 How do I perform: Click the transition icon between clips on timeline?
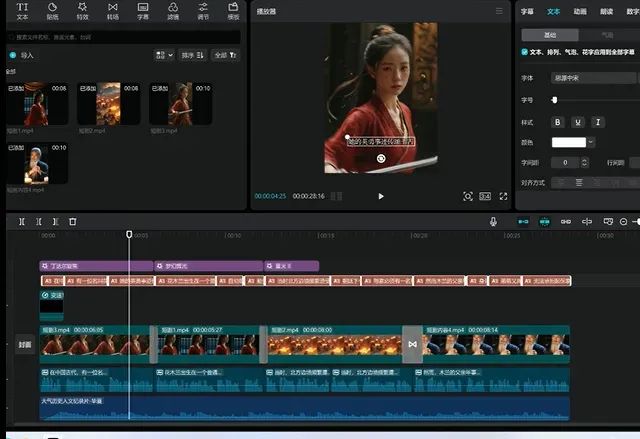pyautogui.click(x=412, y=344)
